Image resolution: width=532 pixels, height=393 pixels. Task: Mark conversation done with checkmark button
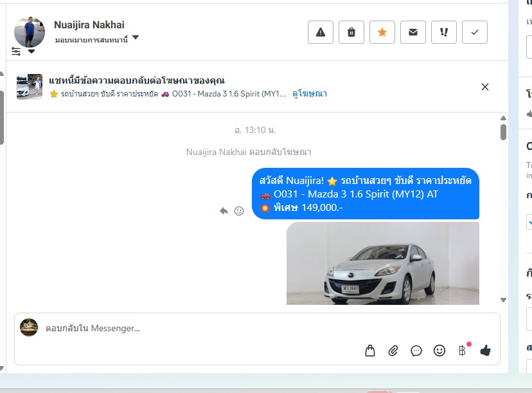[x=475, y=32]
